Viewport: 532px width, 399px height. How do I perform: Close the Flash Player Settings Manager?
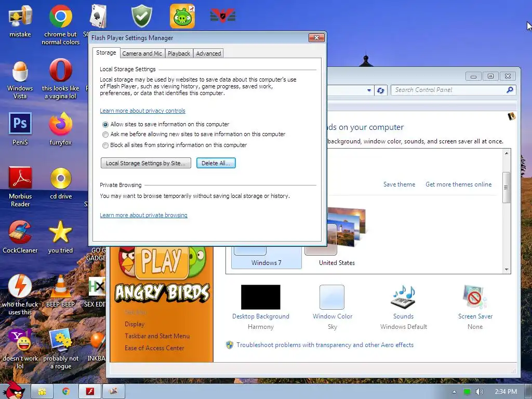click(316, 37)
